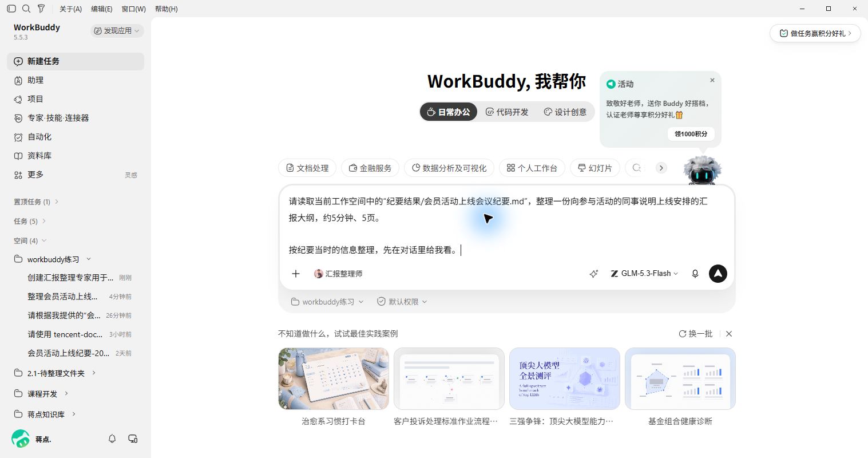Image resolution: width=868 pixels, height=458 pixels.
Task: Expand the 置顶任务 (1) section
Action: click(x=36, y=202)
